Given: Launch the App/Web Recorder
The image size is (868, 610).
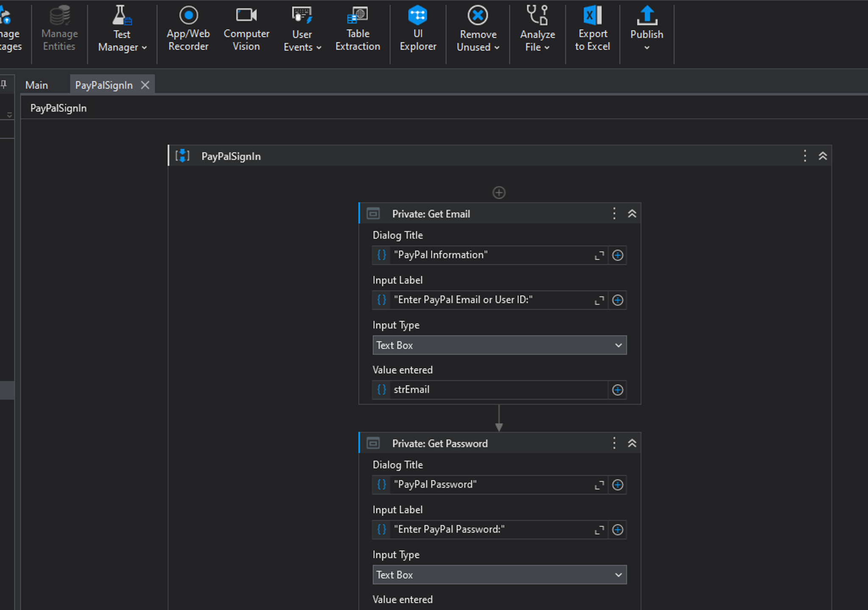Looking at the screenshot, I should coord(188,29).
